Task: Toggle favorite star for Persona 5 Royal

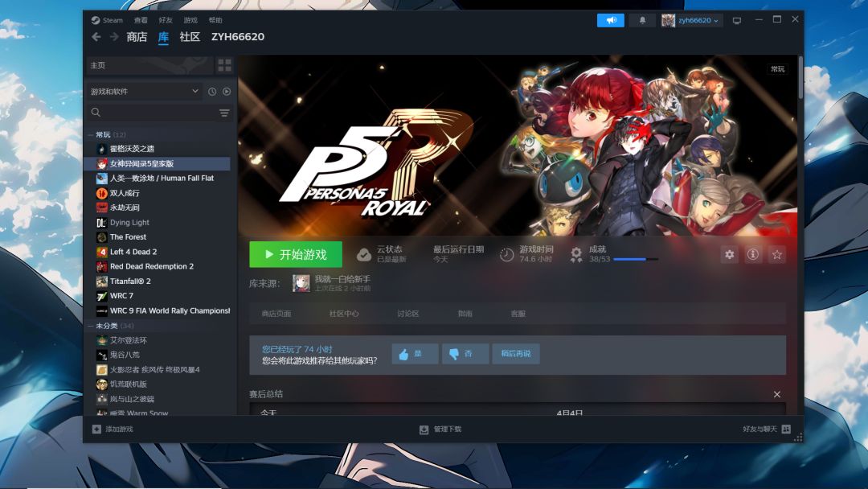Action: pos(776,254)
